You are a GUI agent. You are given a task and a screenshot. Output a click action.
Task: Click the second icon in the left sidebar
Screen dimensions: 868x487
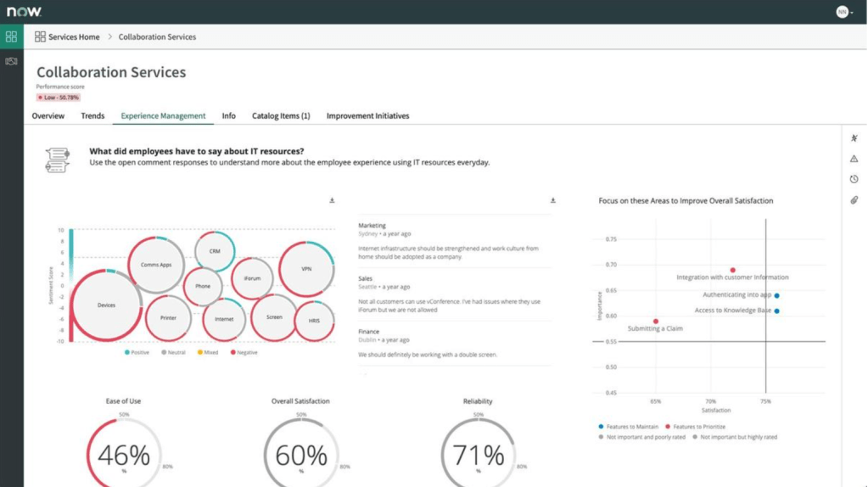pyautogui.click(x=11, y=61)
